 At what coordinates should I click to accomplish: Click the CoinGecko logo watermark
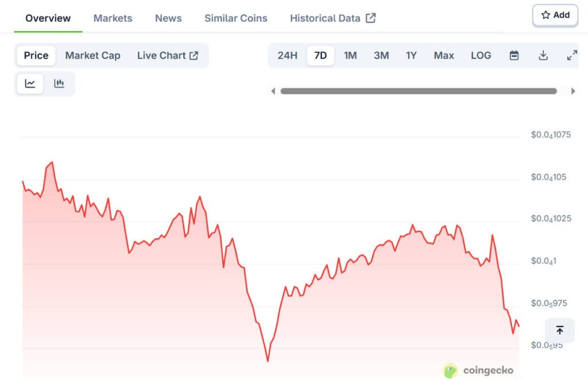tap(478, 370)
